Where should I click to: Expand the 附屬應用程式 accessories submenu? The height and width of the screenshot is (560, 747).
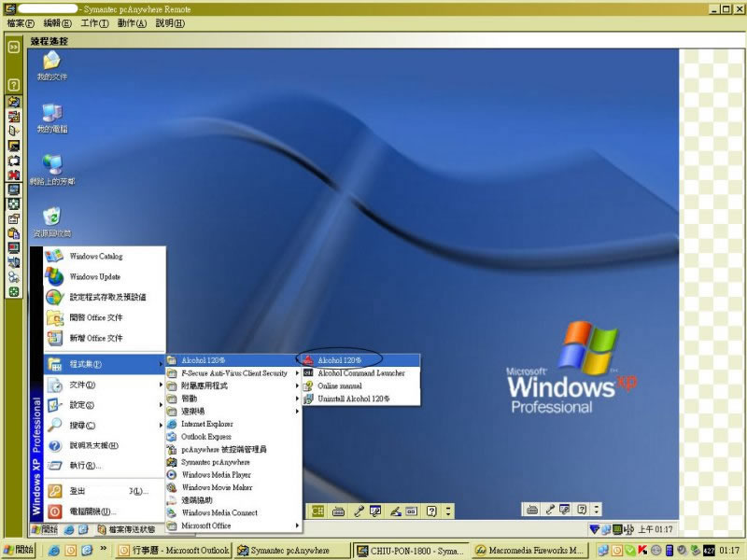[233, 385]
